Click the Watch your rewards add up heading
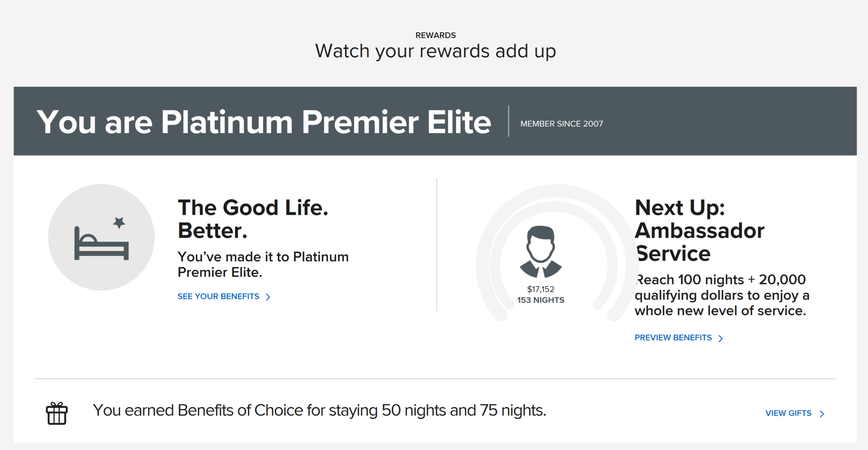 click(435, 51)
